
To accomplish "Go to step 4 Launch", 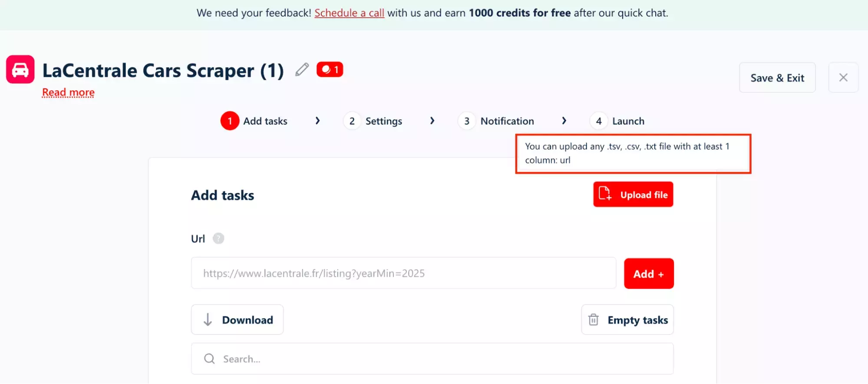I will click(x=617, y=121).
